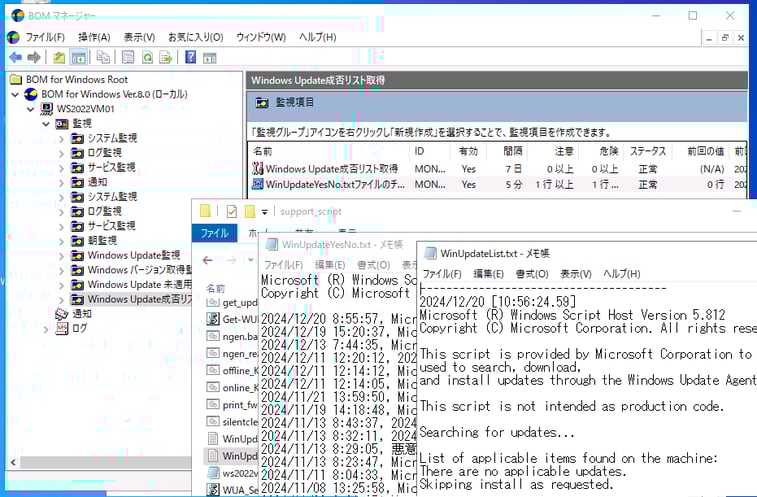Click the wrench icon of Windows Update成否リスト取得 row
The width and height of the screenshot is (757, 497).
tap(258, 168)
